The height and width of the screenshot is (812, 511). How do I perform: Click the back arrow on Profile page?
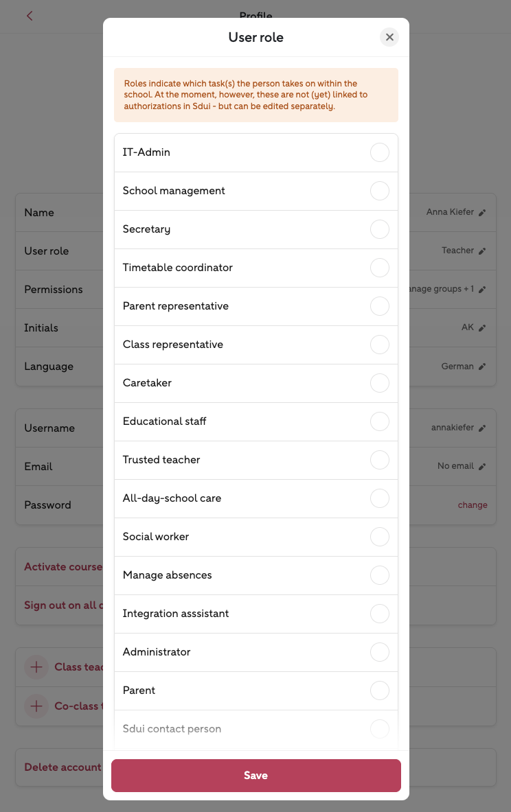[30, 16]
